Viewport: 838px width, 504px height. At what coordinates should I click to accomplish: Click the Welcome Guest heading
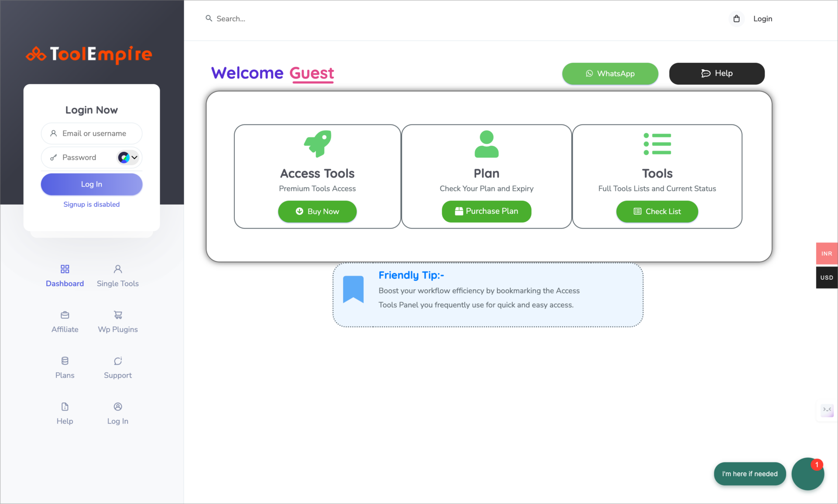pyautogui.click(x=273, y=73)
